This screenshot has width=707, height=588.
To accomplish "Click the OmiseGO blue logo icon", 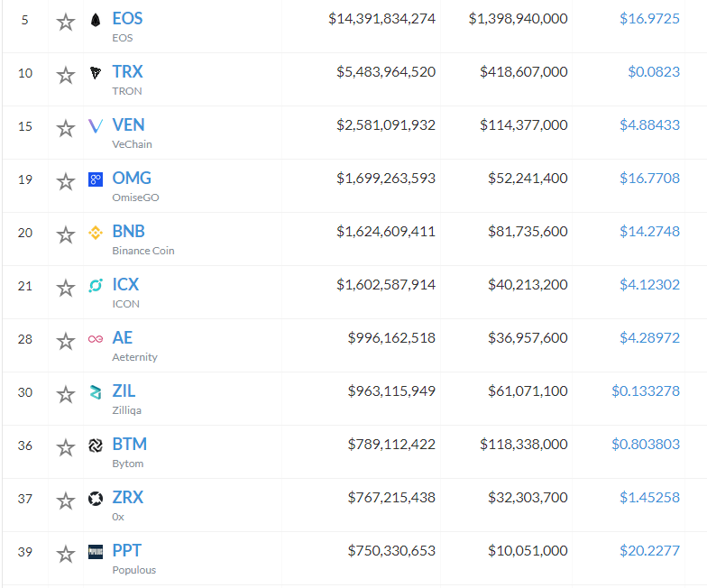I will 96,179.
